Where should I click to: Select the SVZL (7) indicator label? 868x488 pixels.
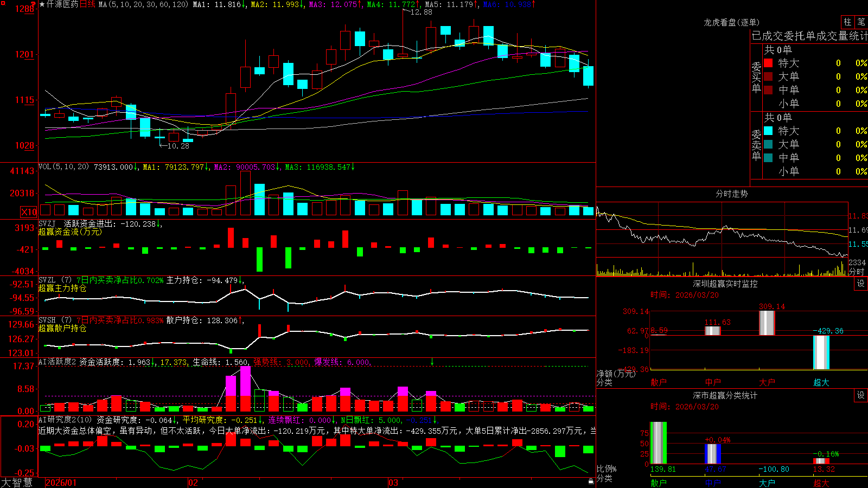tap(55, 280)
